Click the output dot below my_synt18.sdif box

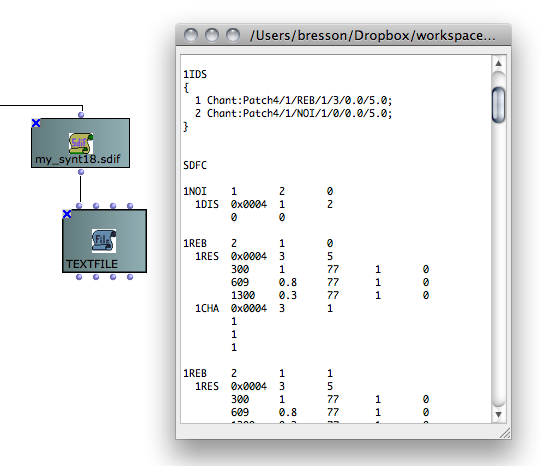point(81,172)
